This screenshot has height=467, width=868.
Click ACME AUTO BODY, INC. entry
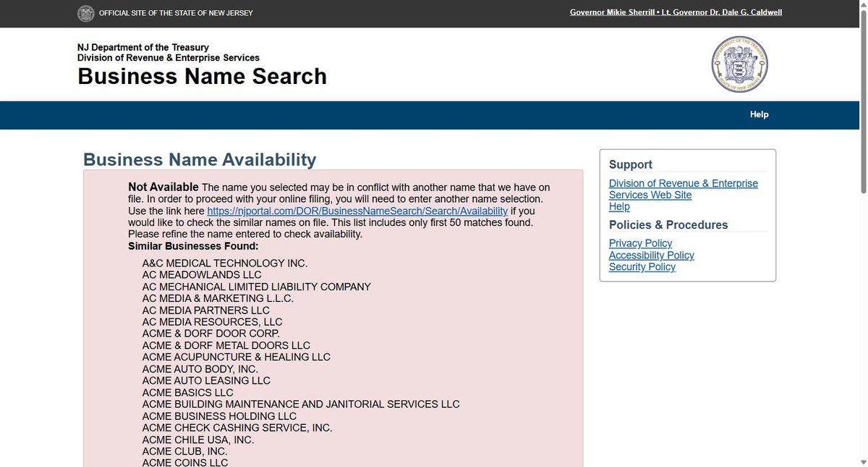pos(200,369)
